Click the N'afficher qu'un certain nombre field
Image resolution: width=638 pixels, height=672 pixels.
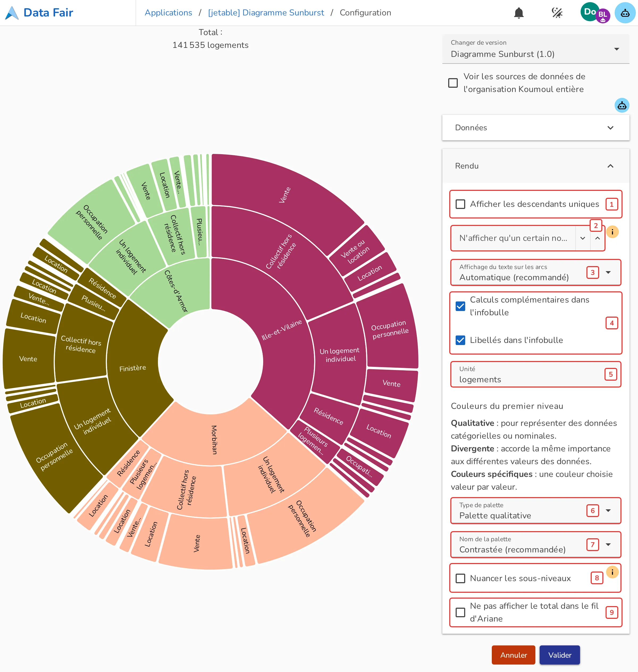click(x=513, y=238)
